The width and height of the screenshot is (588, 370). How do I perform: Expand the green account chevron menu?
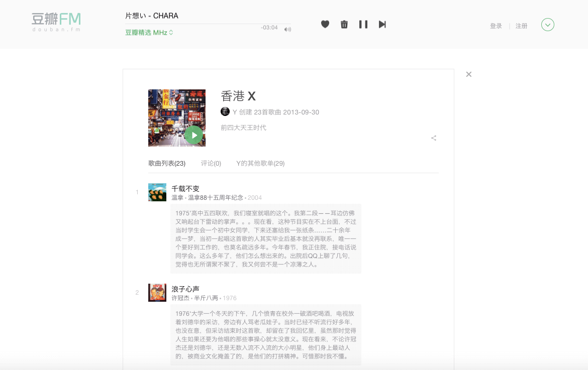pos(547,24)
